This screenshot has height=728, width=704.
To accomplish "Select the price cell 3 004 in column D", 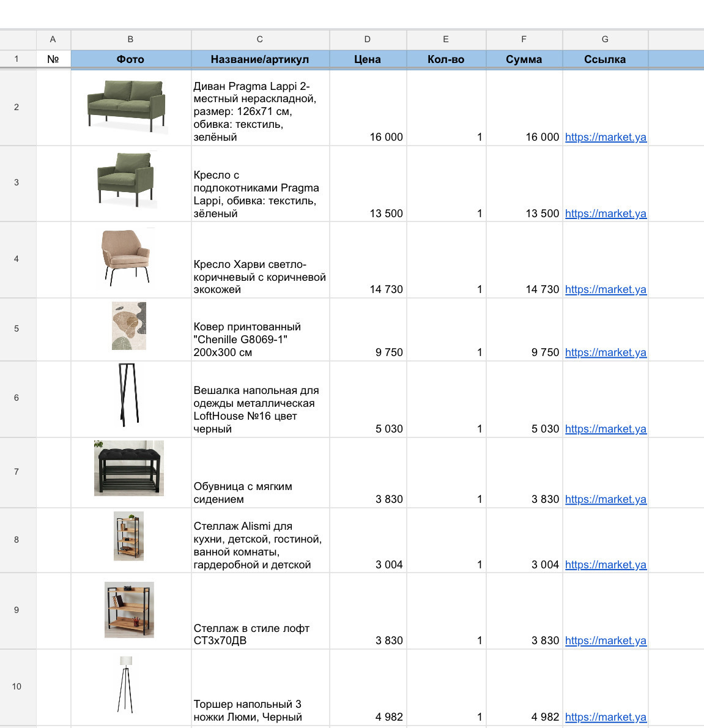I will 368,540.
